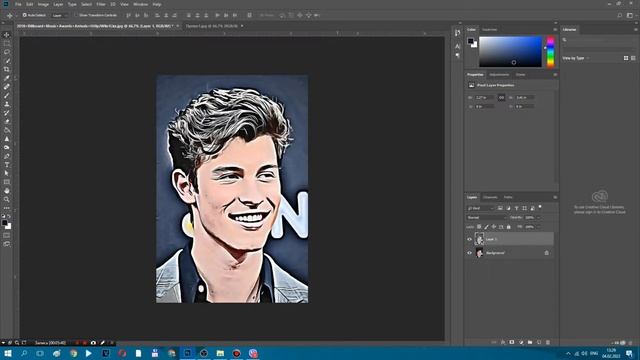Viewport: 640px width, 360px height.
Task: Click the lock all padlock icon
Action: (509, 227)
